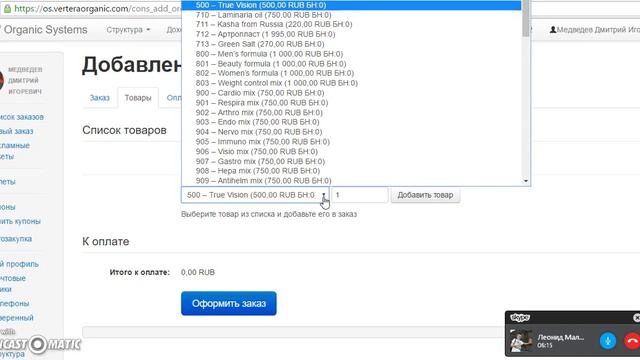Image resolution: width=640 pixels, height=360 pixels.
Task: Click the Skype logo in call window
Action: tap(520, 317)
